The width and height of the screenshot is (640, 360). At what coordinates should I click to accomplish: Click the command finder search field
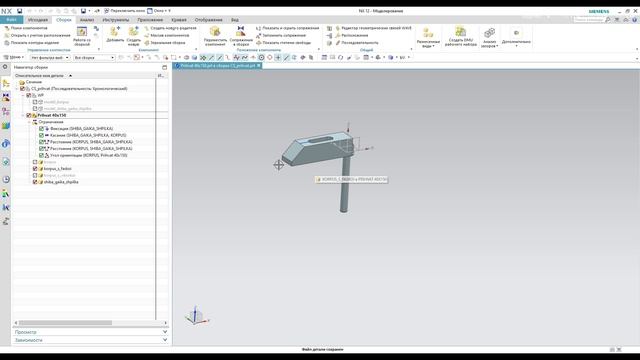click(588, 20)
